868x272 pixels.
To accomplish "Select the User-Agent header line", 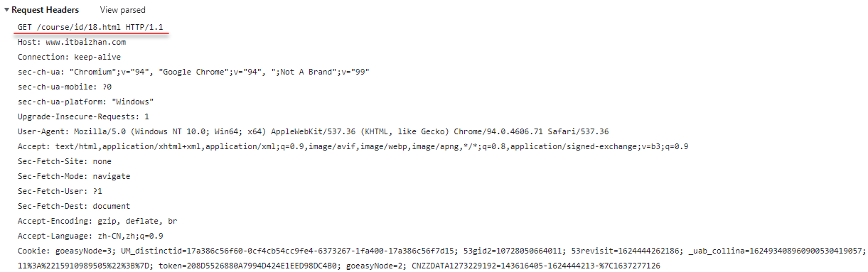I will tap(313, 132).
